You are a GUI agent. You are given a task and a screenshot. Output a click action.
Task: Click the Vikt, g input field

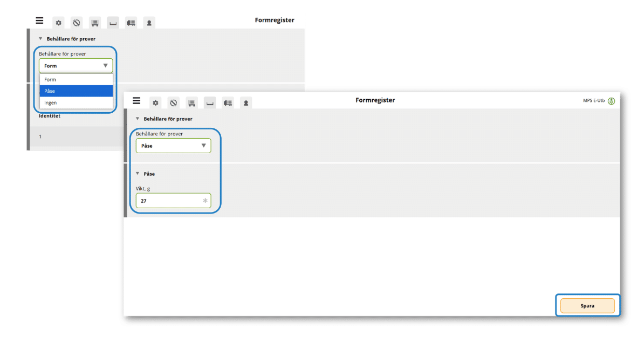168,201
